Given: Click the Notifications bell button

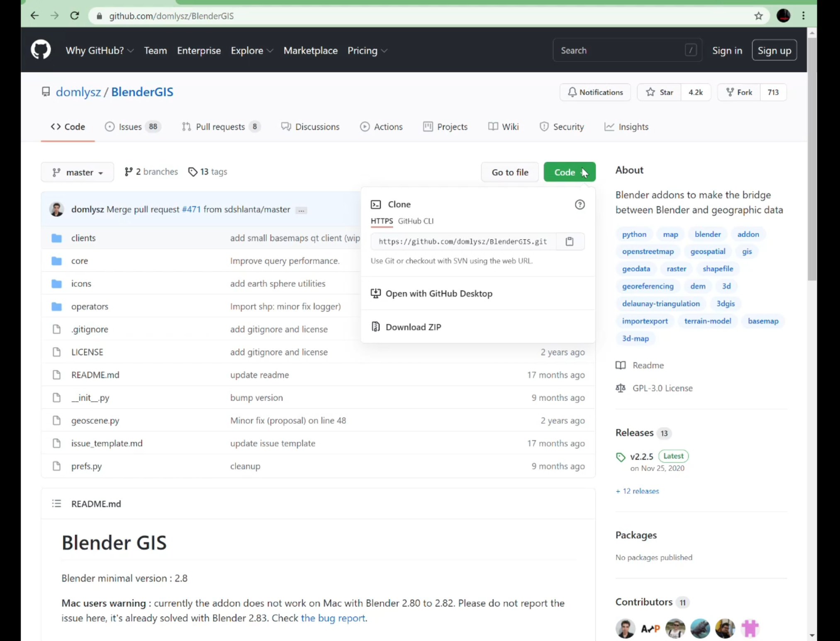Looking at the screenshot, I should [x=595, y=92].
